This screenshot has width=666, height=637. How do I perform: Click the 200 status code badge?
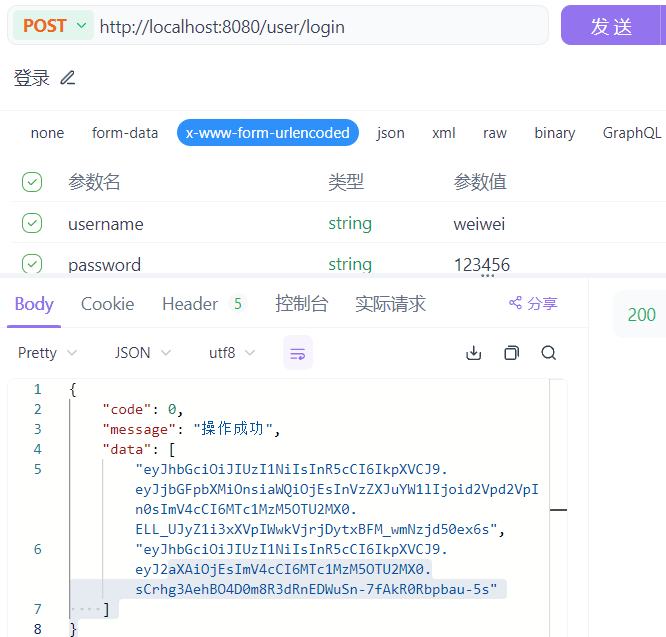(641, 315)
